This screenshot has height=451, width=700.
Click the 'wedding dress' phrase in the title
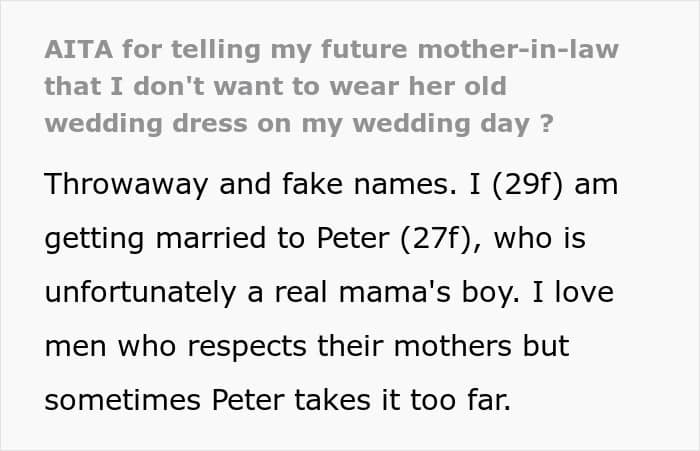tap(146, 123)
